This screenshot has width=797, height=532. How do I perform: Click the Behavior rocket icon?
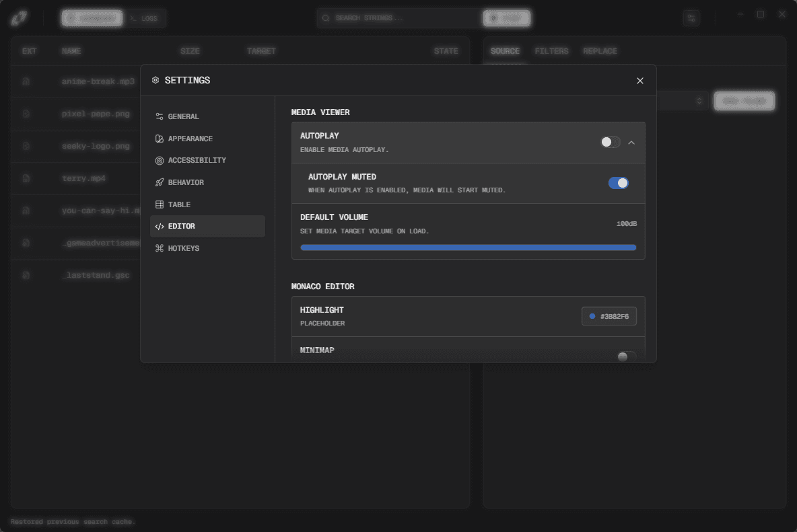[160, 182]
